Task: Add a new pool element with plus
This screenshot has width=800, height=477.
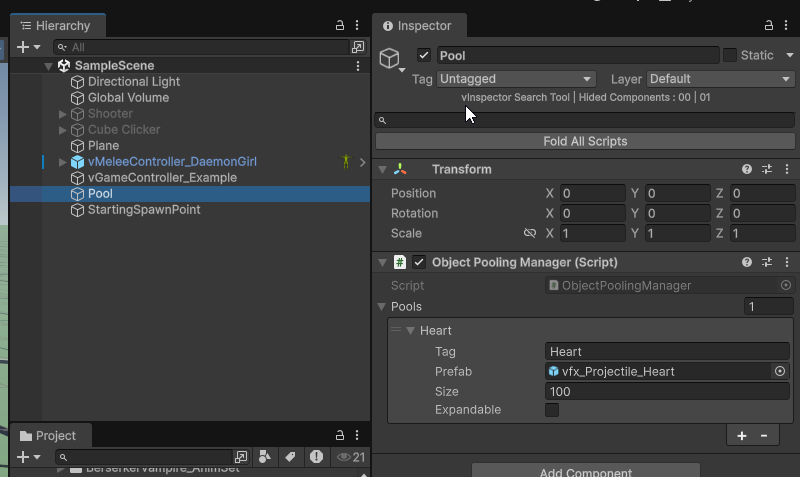Action: pos(742,436)
